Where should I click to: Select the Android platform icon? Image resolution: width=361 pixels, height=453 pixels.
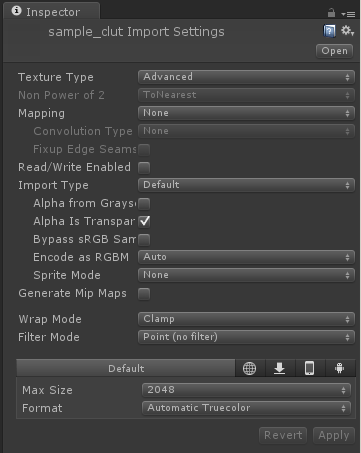point(340,368)
